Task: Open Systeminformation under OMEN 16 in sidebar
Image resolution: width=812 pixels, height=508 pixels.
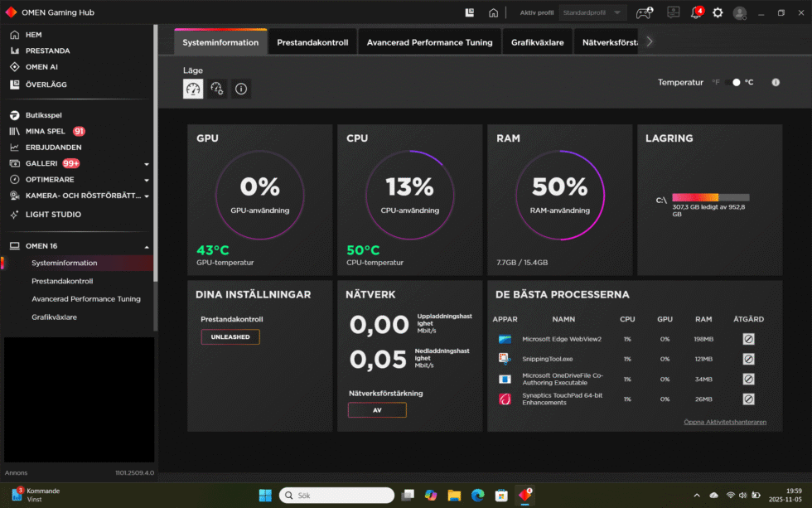Action: tap(65, 263)
